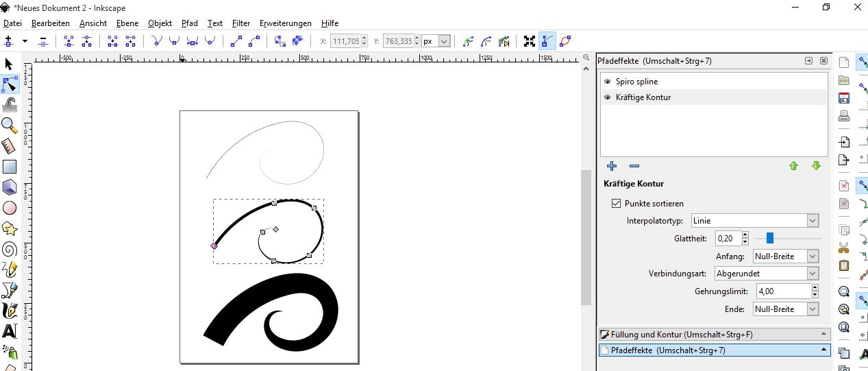Activate the text tool

pyautogui.click(x=9, y=331)
